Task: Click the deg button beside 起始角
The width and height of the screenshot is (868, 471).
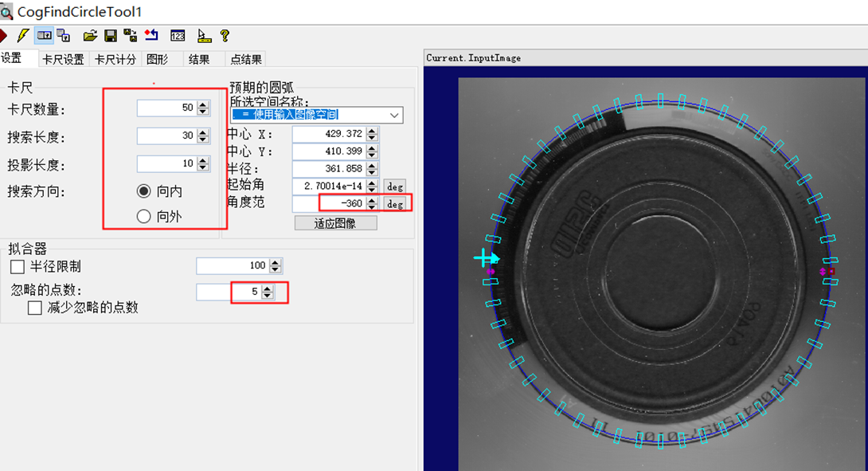Action: (x=395, y=186)
